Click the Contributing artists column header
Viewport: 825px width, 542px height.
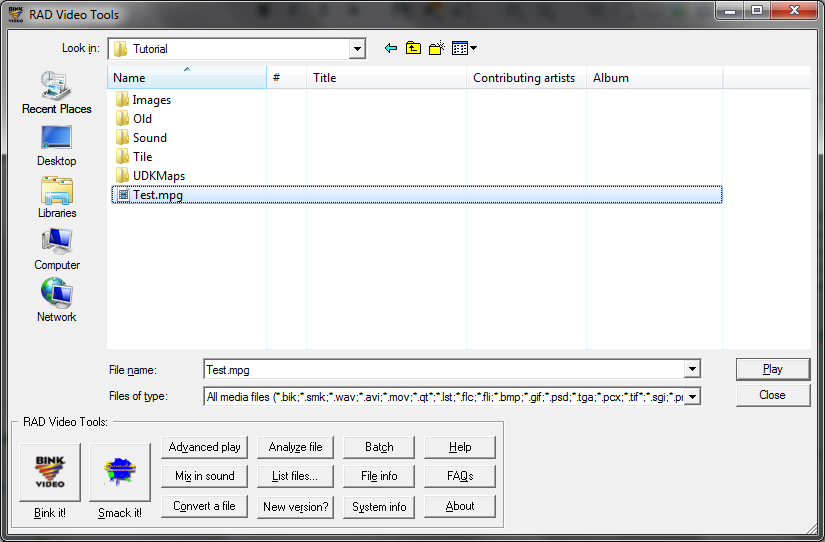point(524,78)
